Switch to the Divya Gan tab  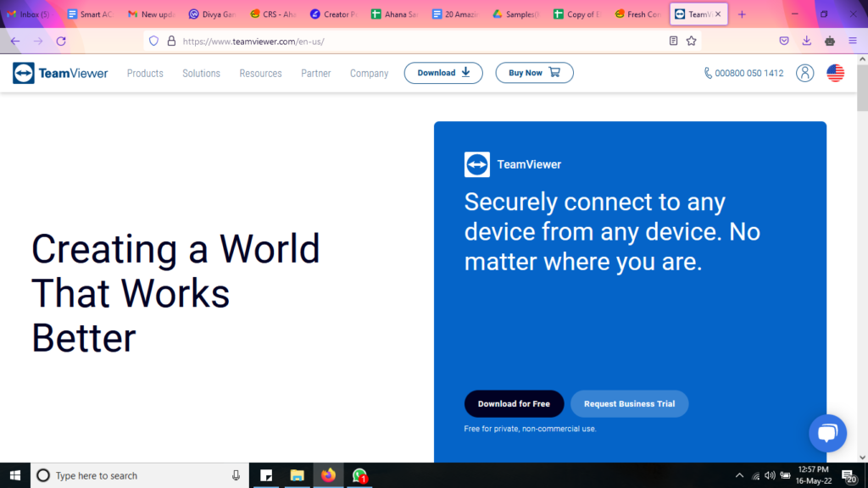pyautogui.click(x=211, y=14)
